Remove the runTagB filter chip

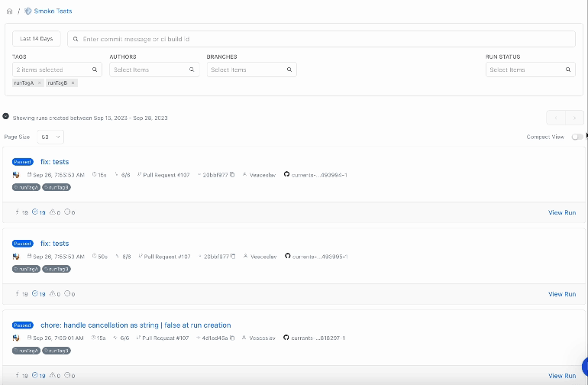click(73, 83)
